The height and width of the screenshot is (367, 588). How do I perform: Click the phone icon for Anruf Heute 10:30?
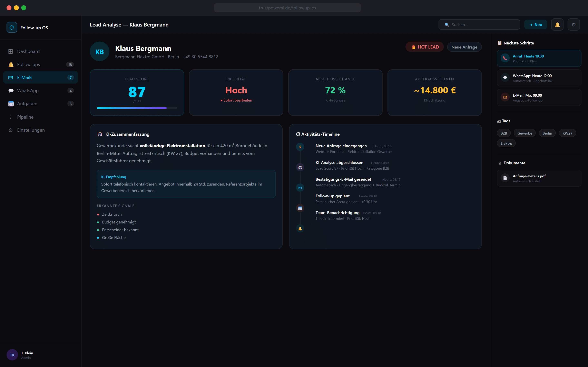tap(505, 58)
